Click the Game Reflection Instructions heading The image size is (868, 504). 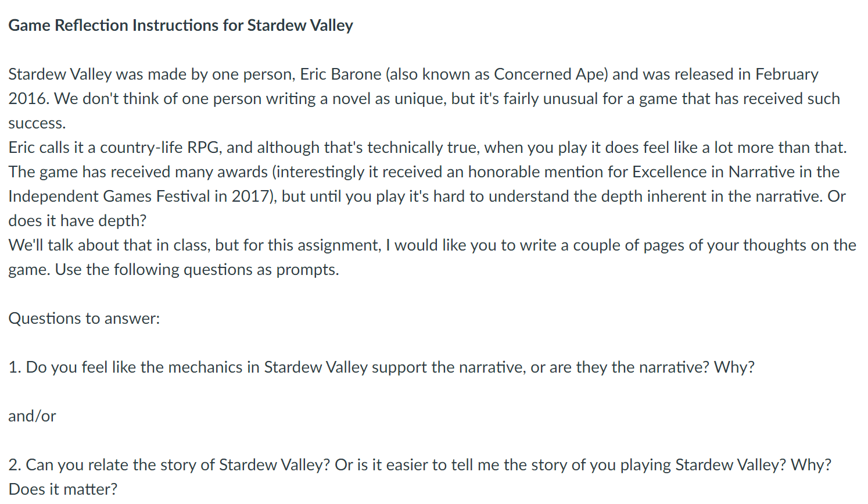[x=180, y=26]
